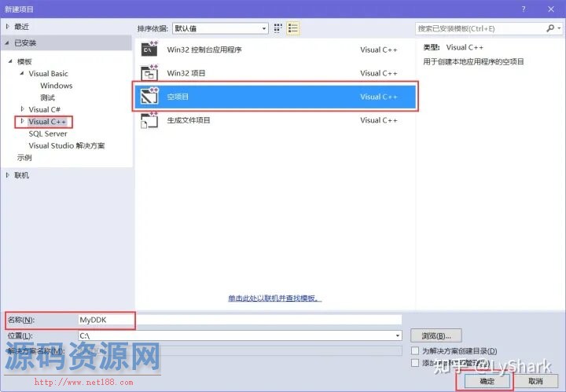The height and width of the screenshot is (392, 566).
Task: Click the 名称 input field with MyDDK
Action: coord(240,320)
